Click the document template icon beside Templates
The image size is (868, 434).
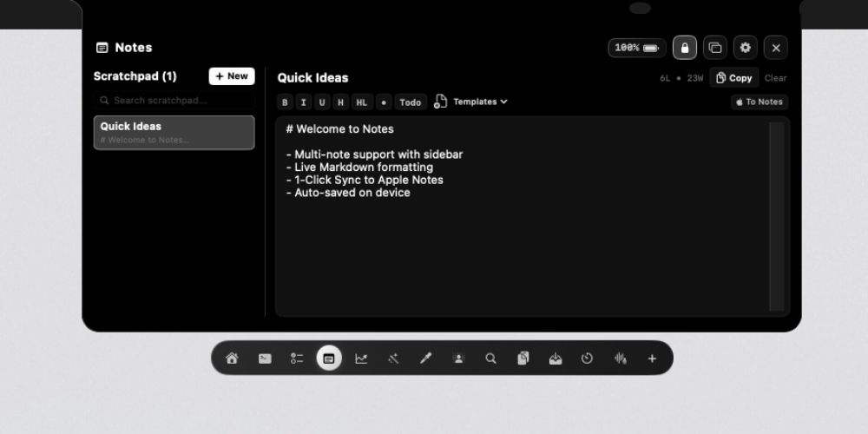440,102
